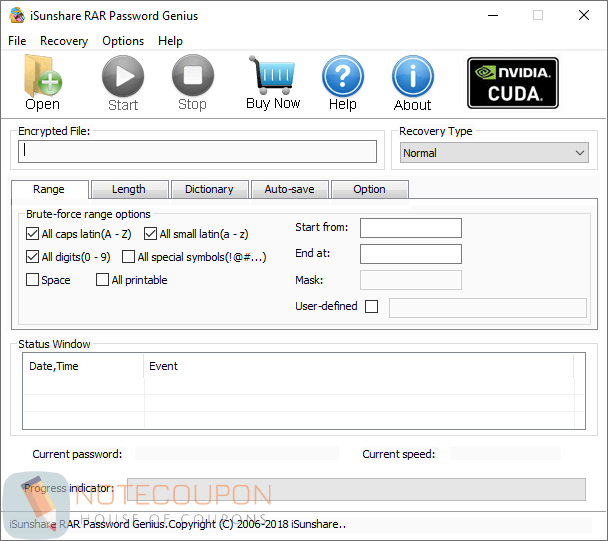Enable the Space checkbox
This screenshot has width=608, height=541.
(32, 280)
